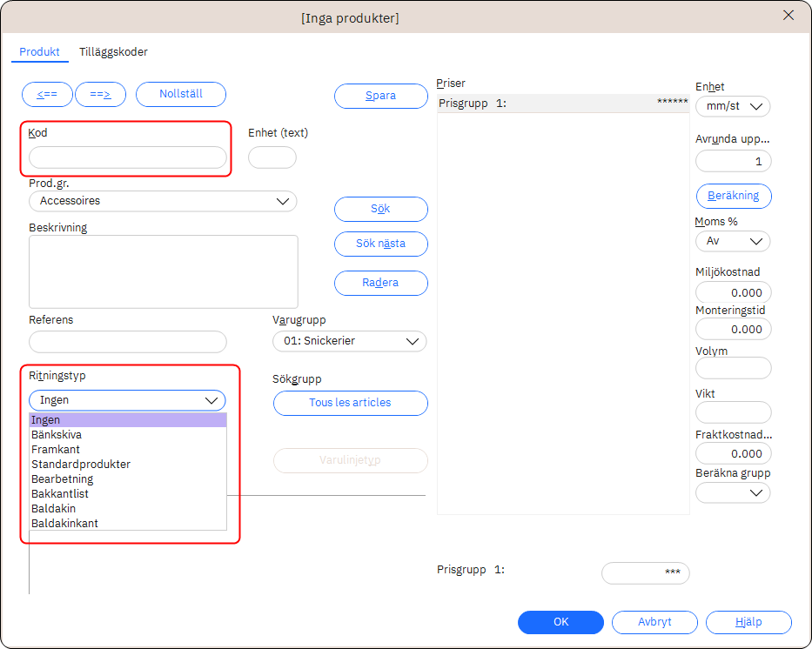Expand the Moms % dropdown

733,241
